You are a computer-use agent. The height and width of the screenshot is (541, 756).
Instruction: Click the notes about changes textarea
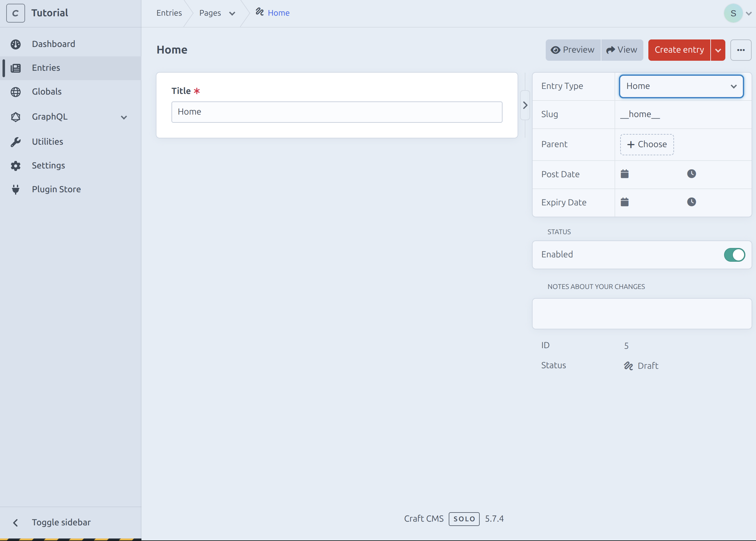click(x=641, y=313)
